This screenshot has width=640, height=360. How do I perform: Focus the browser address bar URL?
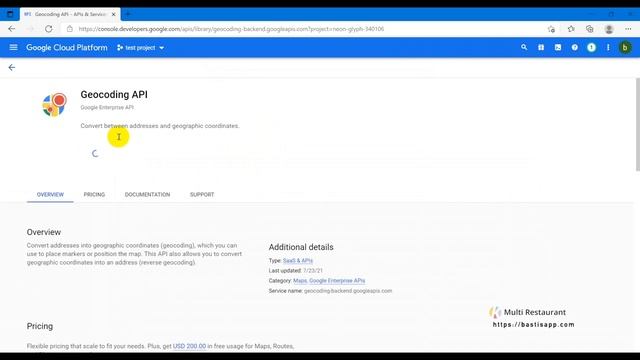pyautogui.click(x=231, y=29)
